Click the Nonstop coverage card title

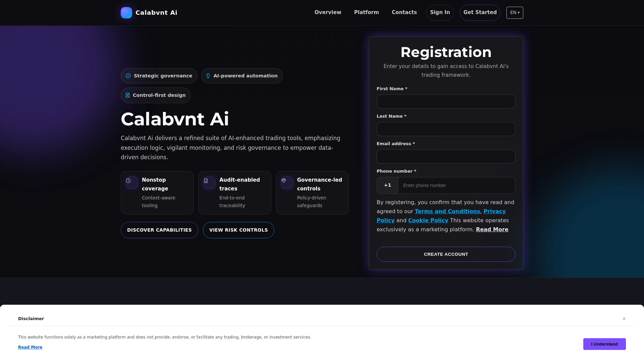point(155,184)
